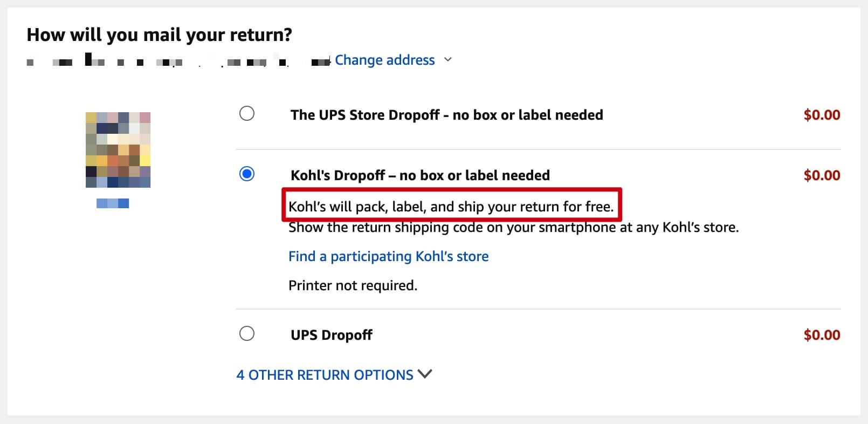Click the $0.00 beside The UPS Store Dropoff
This screenshot has width=868, height=424.
(822, 114)
